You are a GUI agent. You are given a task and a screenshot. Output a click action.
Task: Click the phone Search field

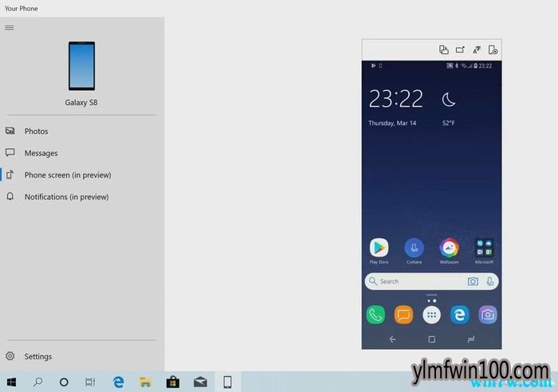[x=431, y=281]
